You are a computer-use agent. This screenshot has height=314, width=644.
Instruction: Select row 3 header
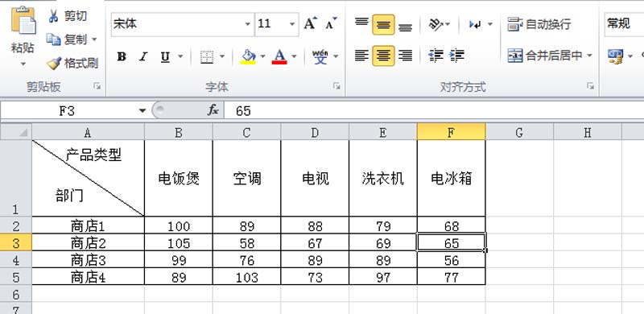click(x=16, y=243)
